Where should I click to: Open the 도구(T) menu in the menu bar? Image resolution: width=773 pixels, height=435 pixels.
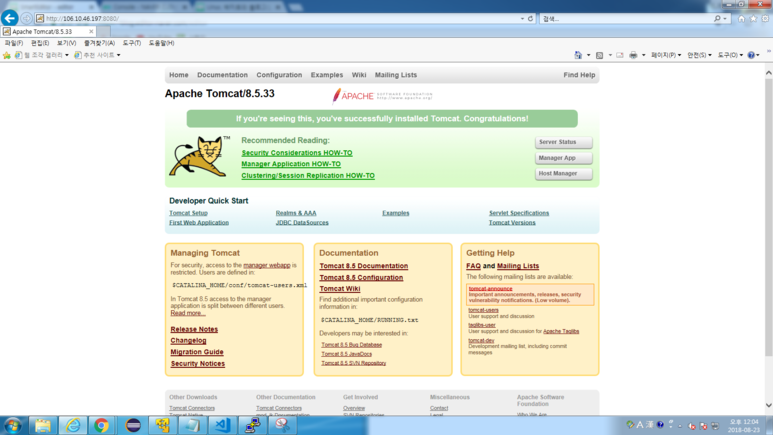click(x=132, y=43)
